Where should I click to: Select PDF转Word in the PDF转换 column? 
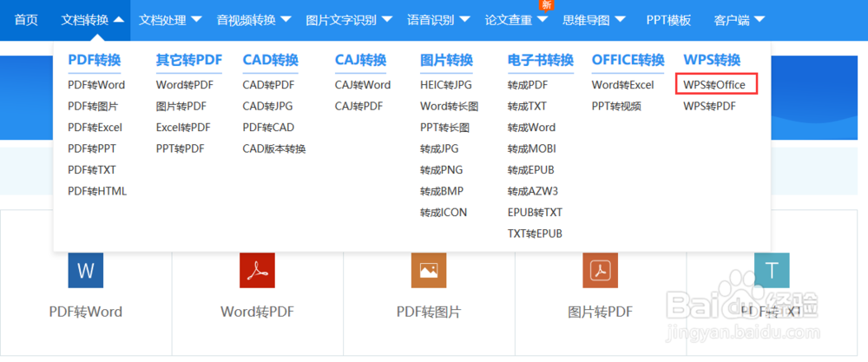[96, 85]
